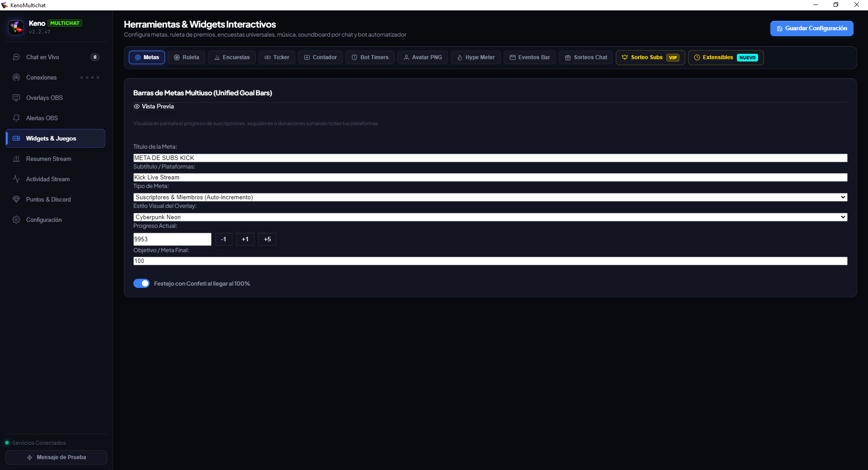Open the Tipo de Meta dropdown

pos(490,197)
